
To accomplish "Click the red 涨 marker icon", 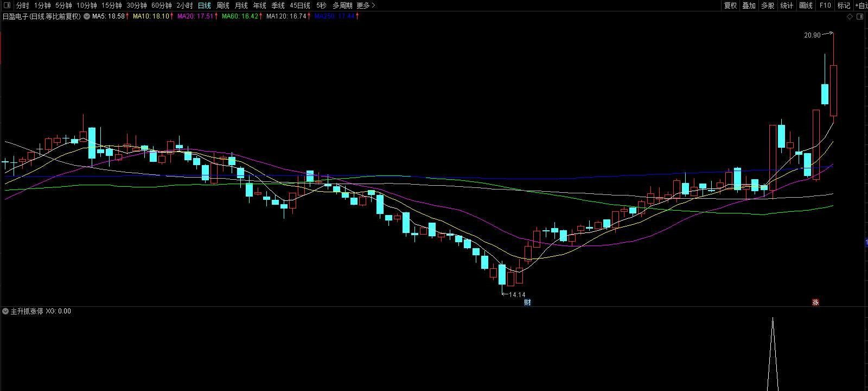I will [815, 302].
